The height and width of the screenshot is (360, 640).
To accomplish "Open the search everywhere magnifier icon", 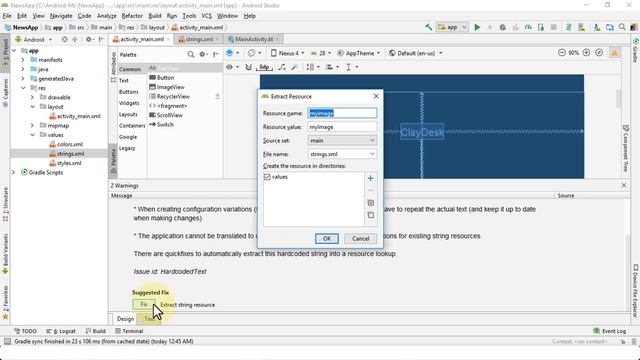I will pyautogui.click(x=622, y=27).
